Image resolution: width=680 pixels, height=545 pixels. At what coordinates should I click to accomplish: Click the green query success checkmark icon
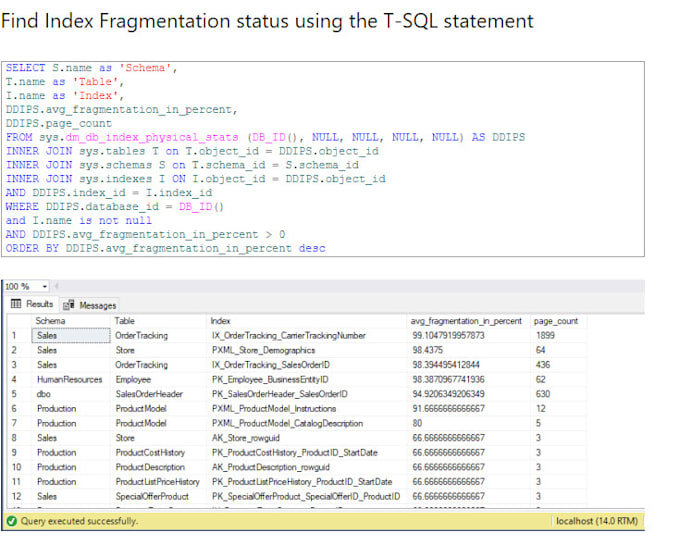(x=12, y=521)
